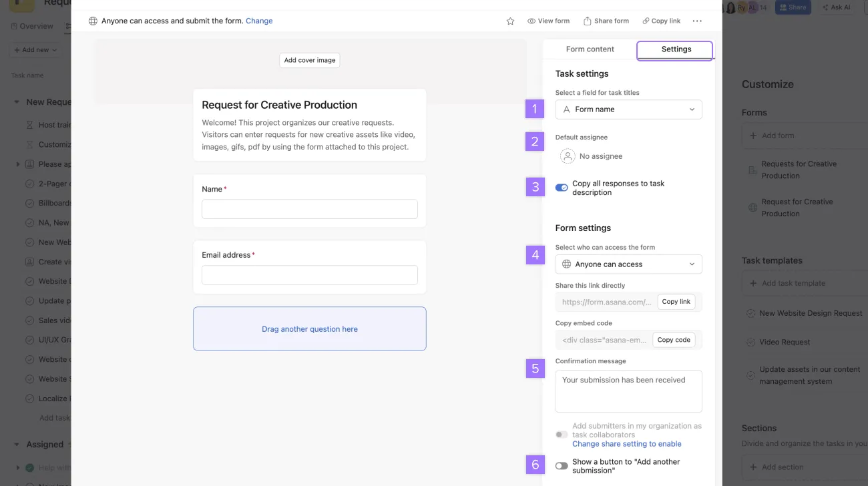Mark the Update p task complete
The height and width of the screenshot is (486, 868).
(29, 301)
